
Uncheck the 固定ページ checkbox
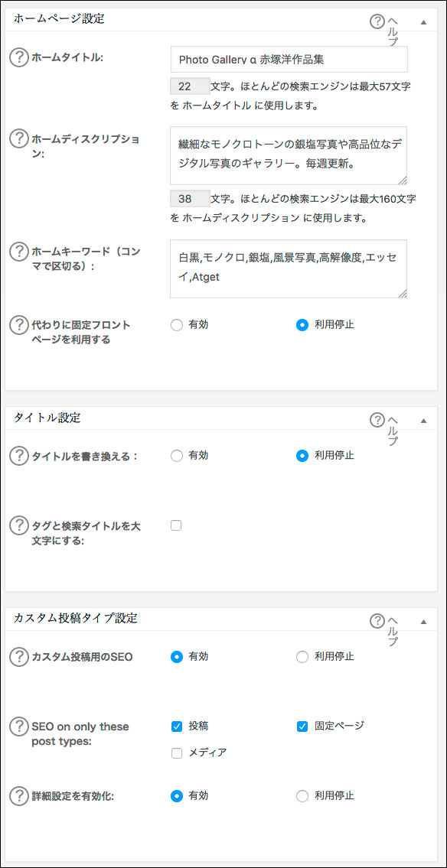click(x=302, y=727)
